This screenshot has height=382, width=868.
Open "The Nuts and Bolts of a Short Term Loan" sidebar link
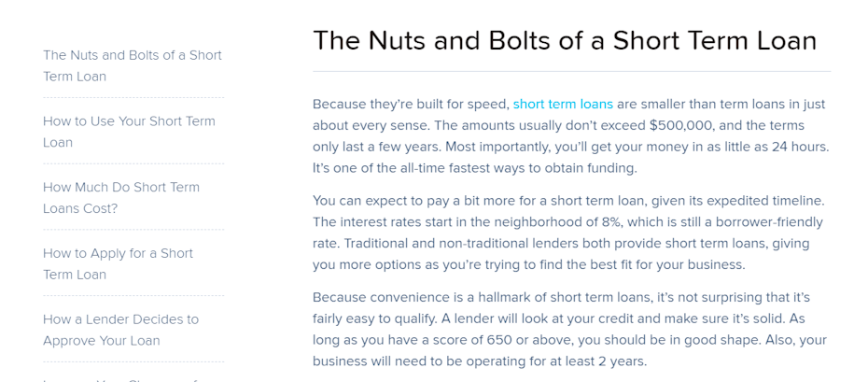(x=133, y=65)
